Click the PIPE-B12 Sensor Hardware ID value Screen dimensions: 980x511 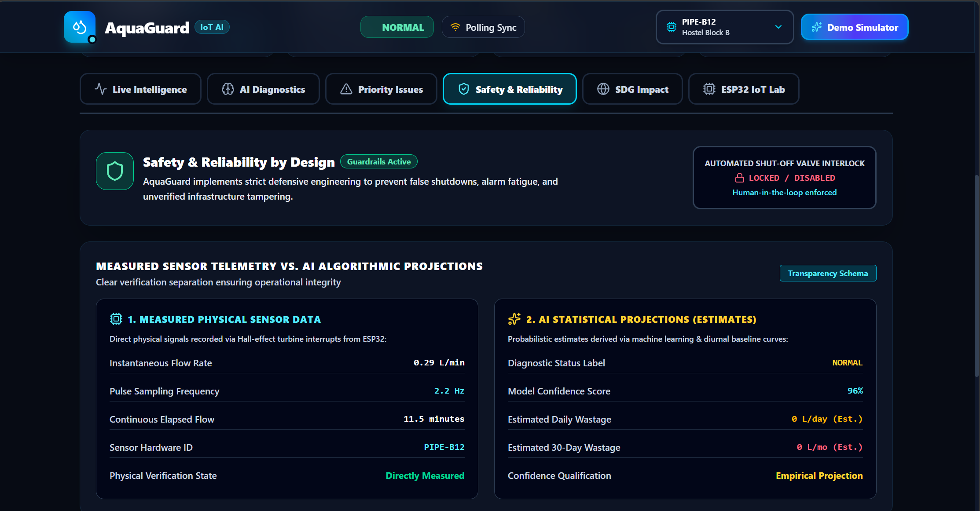444,447
